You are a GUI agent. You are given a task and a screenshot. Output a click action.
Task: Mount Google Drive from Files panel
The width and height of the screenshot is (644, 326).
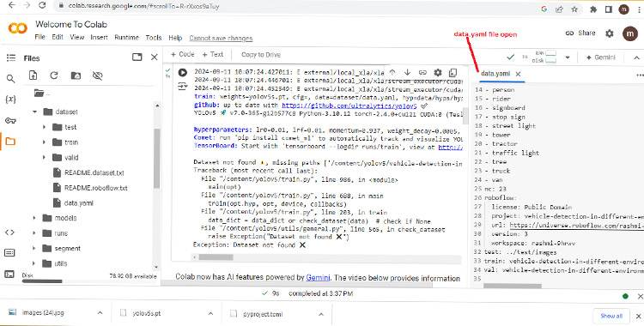[x=76, y=75]
